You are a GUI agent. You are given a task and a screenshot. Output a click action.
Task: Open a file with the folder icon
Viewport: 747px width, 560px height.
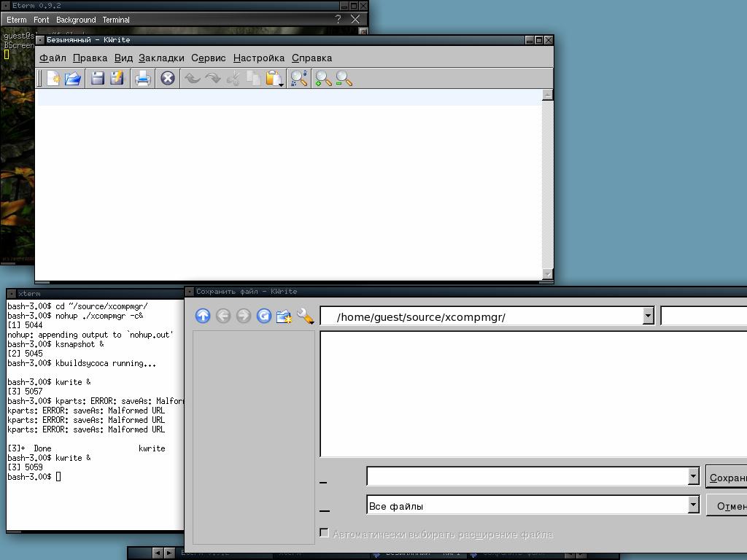coord(73,79)
